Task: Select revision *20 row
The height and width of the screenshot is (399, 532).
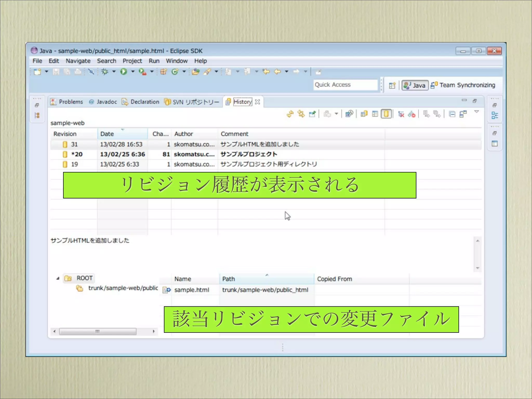Action: (x=266, y=154)
